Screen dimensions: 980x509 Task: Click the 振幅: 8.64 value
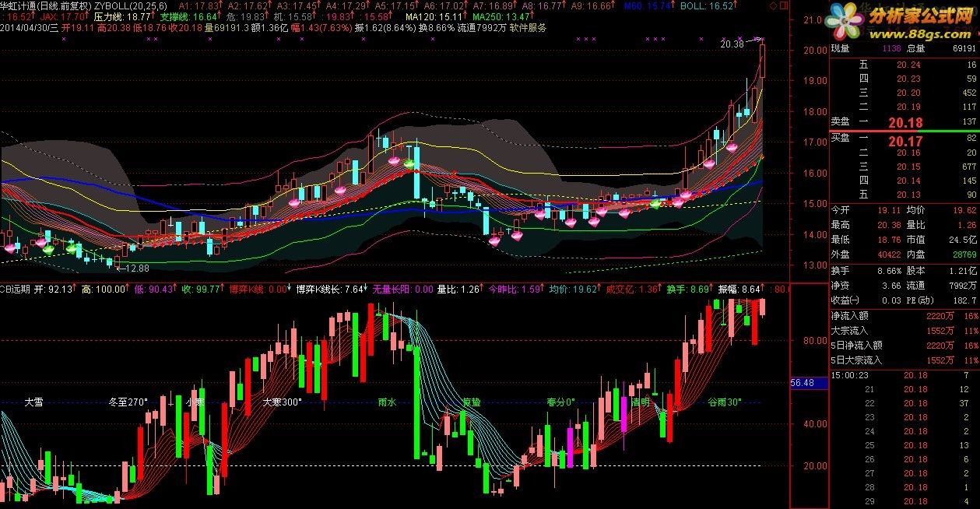point(739,289)
